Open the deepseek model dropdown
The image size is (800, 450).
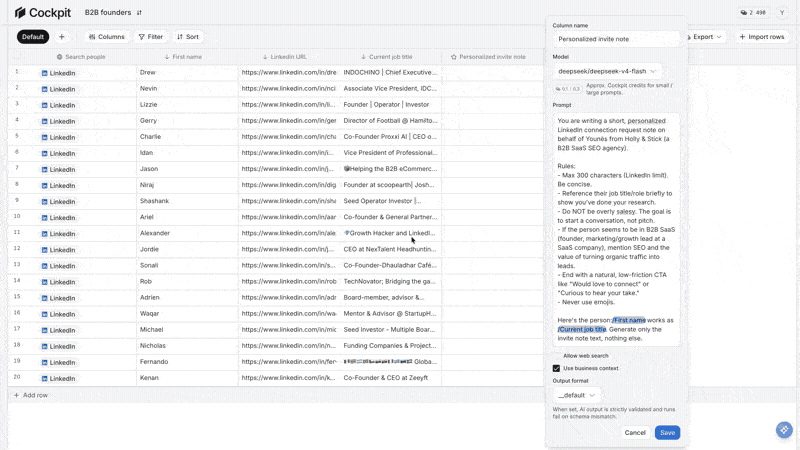tap(607, 71)
